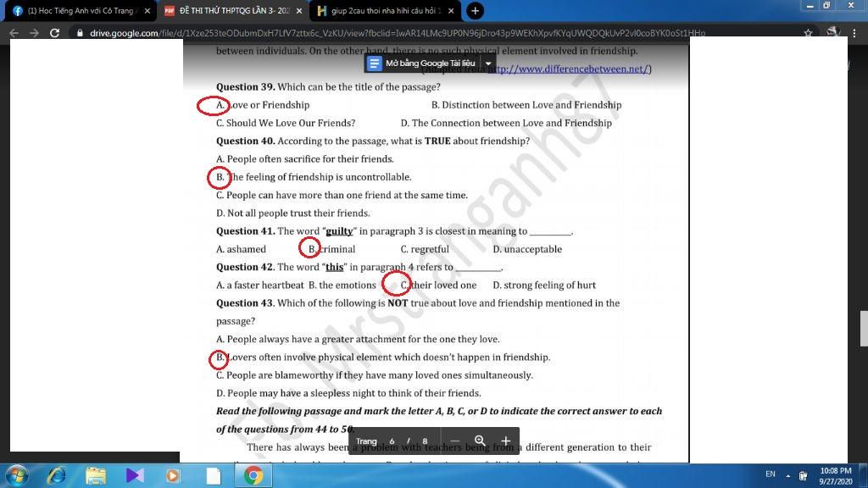Click answer C. Should We Love Our Friends?
Screen dimensions: 868x488
pos(286,123)
